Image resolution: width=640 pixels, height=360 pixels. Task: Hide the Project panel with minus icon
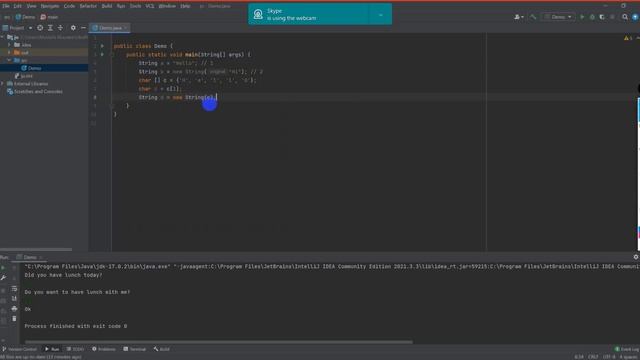[x=83, y=28]
